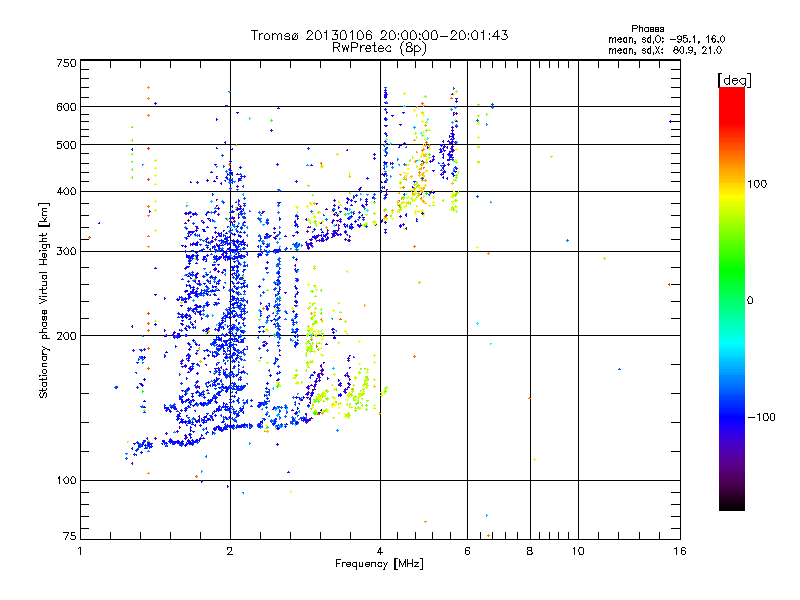The height and width of the screenshot is (600, 800).
Task: Click the x-axis tick label '10'
Action: pyautogui.click(x=578, y=551)
